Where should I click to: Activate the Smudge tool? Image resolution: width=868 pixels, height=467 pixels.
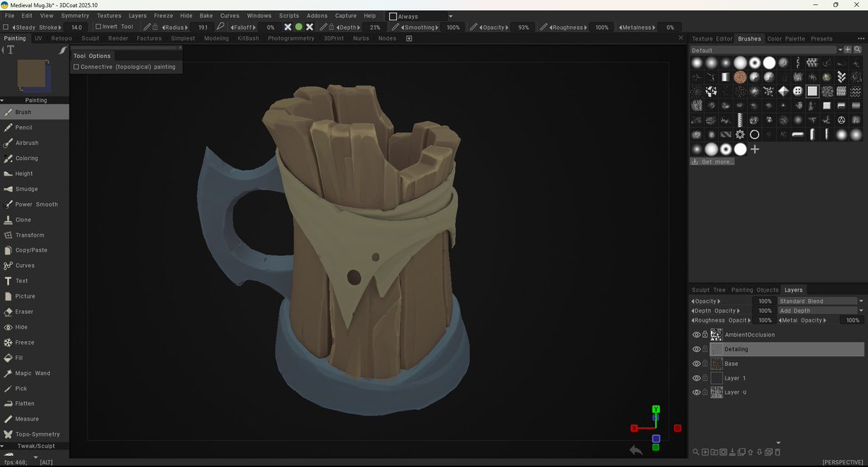tap(25, 188)
